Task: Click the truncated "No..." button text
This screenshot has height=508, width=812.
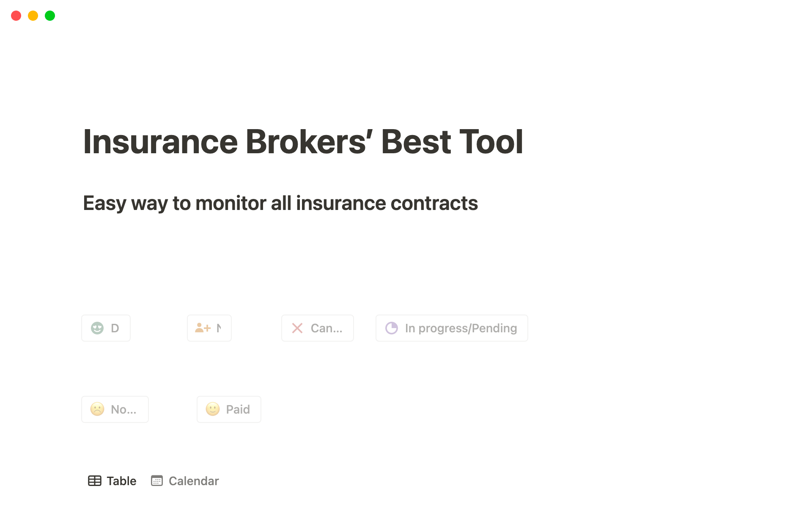Action: (123, 409)
